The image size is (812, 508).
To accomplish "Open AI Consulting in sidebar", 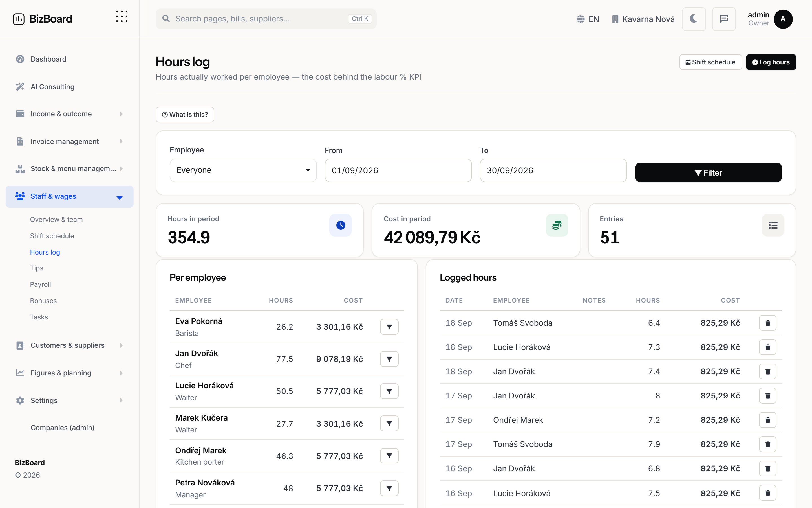I will pos(69,87).
